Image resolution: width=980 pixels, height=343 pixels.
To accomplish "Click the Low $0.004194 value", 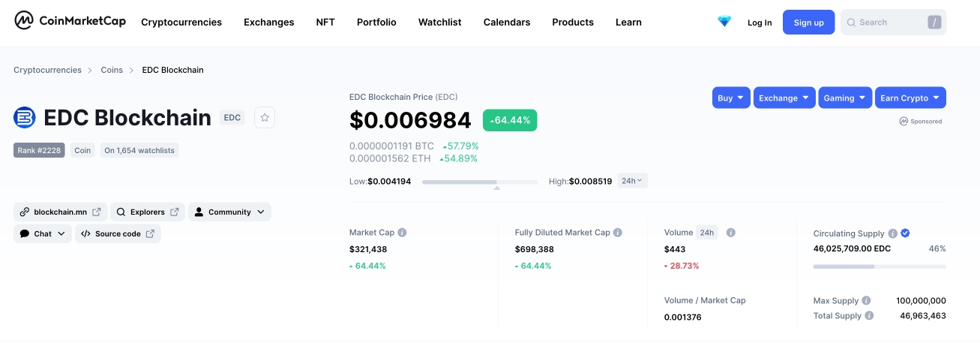I will pyautogui.click(x=389, y=182).
